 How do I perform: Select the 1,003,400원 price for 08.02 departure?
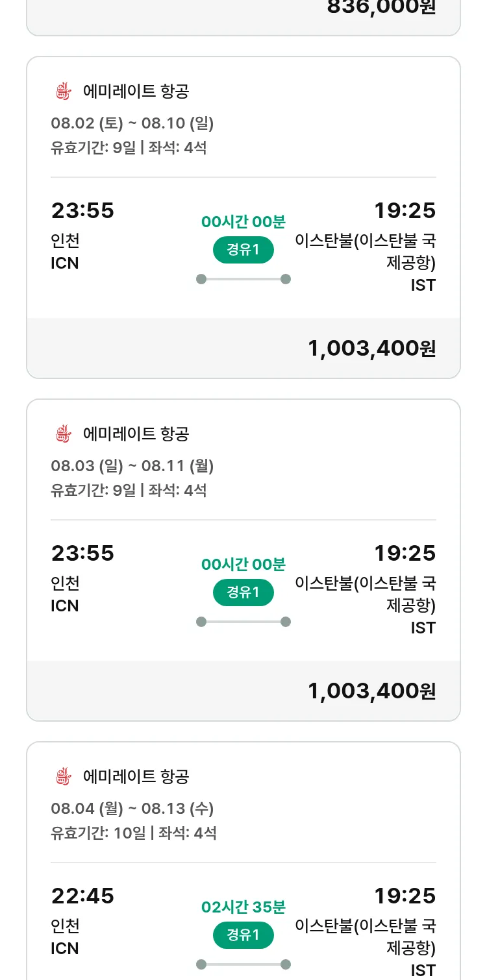371,349
